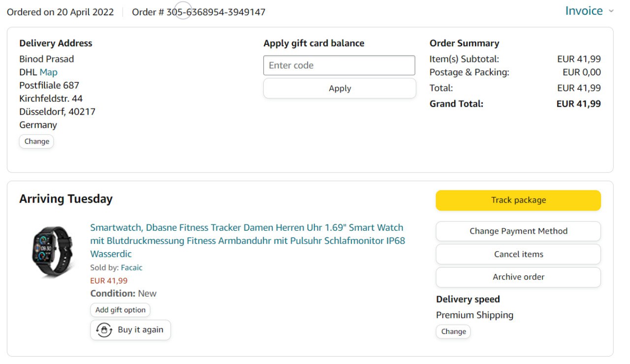Visit seller Facaic's page
The height and width of the screenshot is (364, 630).
(131, 268)
